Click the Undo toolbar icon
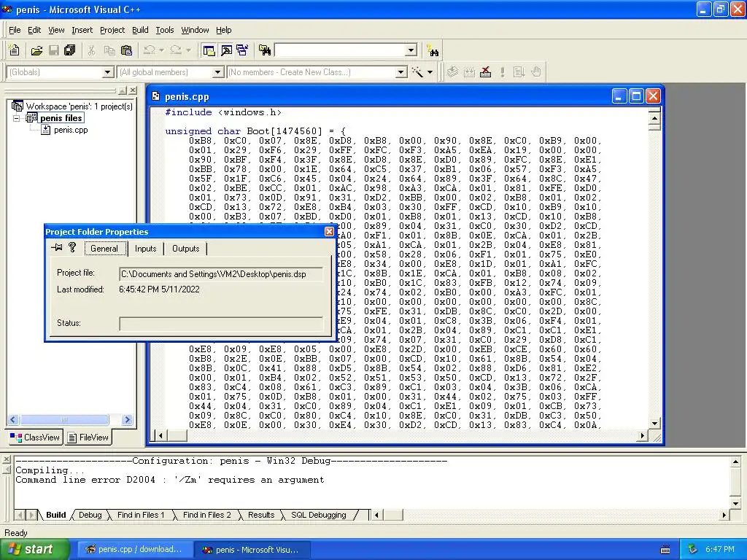Image resolution: width=747 pixels, height=560 pixels. tap(150, 50)
